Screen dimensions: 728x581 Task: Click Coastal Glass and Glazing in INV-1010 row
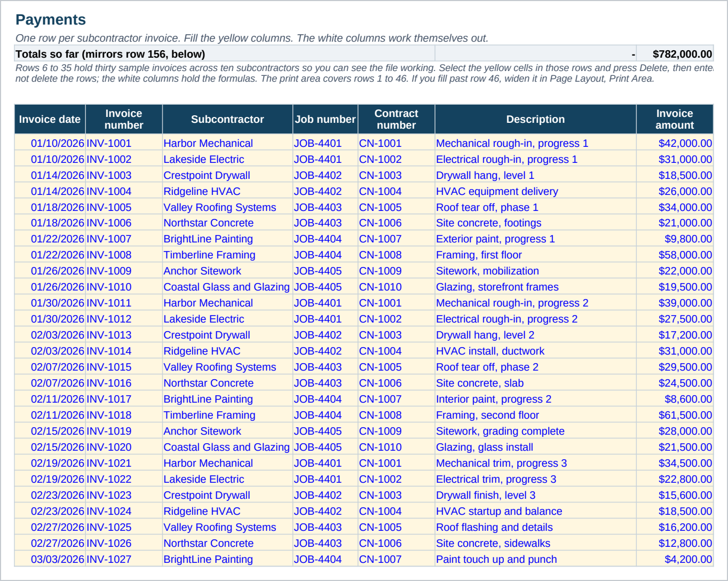227,287
